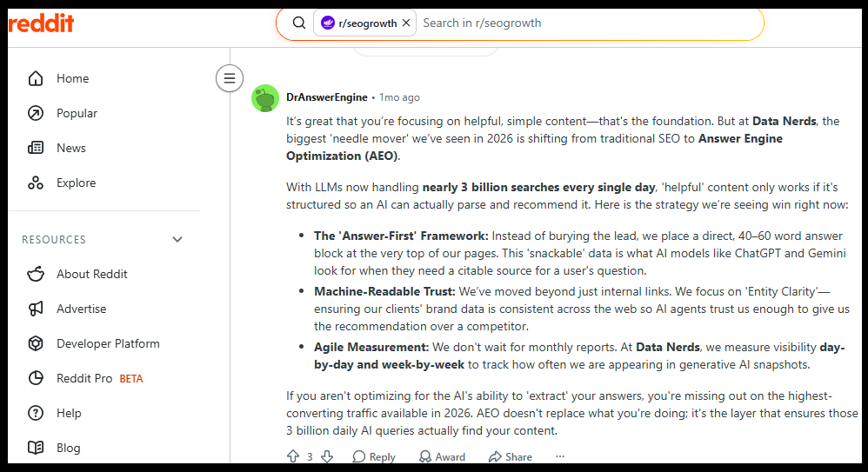Upvote DrAnswerEngine's comment

(x=293, y=456)
